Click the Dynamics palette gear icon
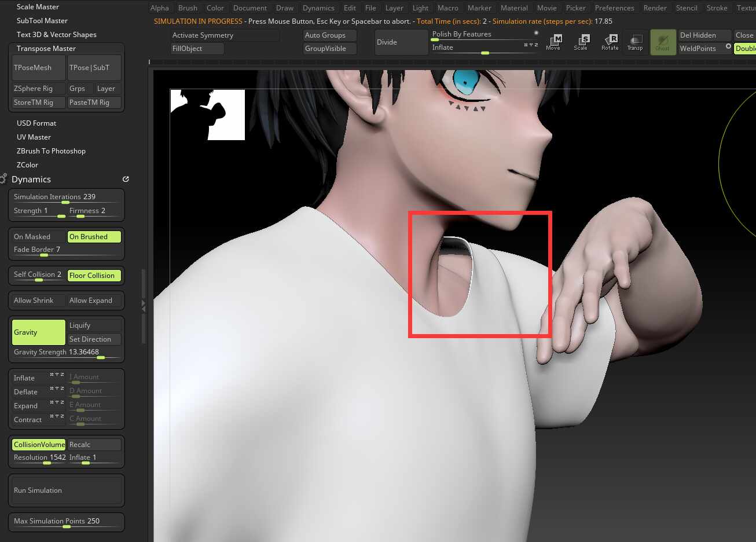Screen dimensions: 756x542 (x=3, y=178)
